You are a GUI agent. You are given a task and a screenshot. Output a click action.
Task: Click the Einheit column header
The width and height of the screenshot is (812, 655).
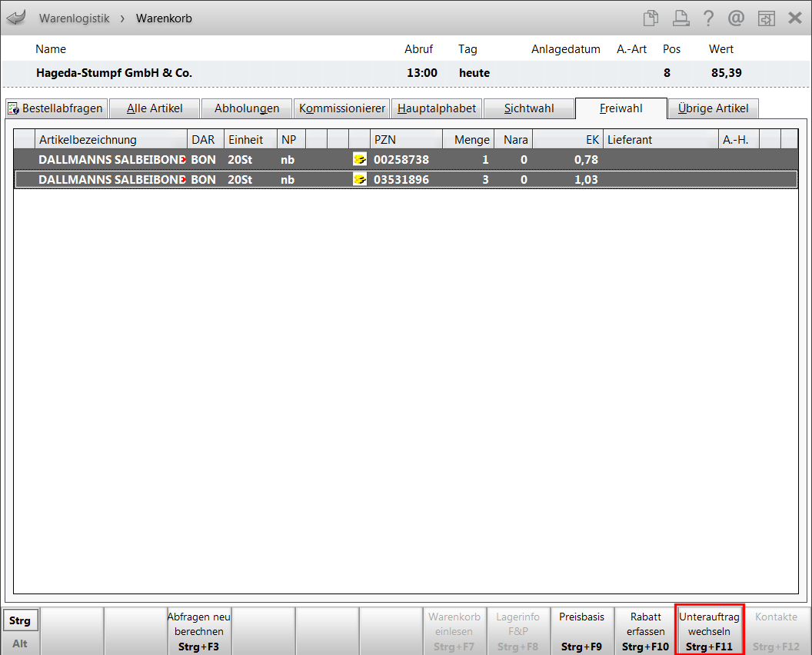click(x=251, y=139)
